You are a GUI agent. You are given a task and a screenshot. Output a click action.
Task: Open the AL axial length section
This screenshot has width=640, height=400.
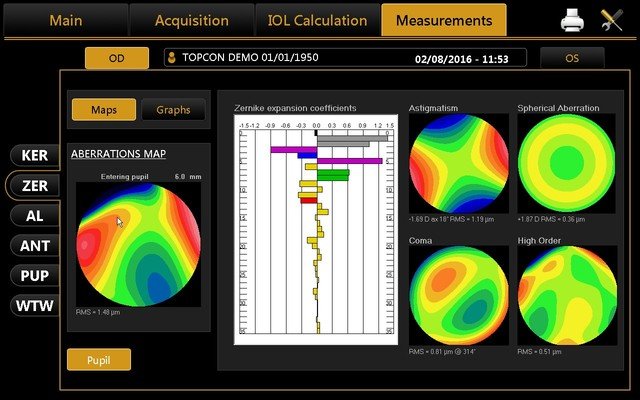click(34, 216)
